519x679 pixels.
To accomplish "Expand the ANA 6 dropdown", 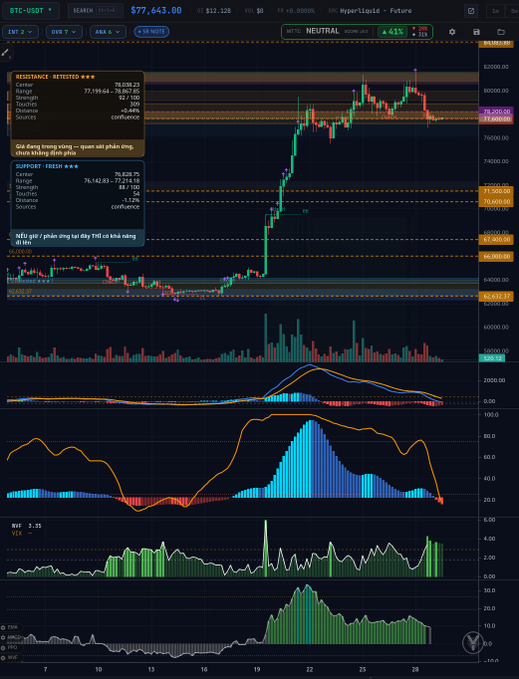I will tap(108, 32).
